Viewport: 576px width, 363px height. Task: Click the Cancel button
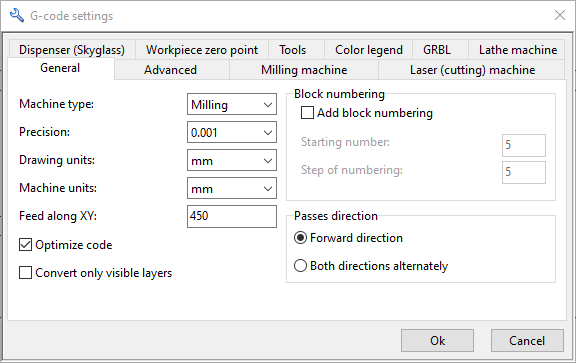[527, 341]
